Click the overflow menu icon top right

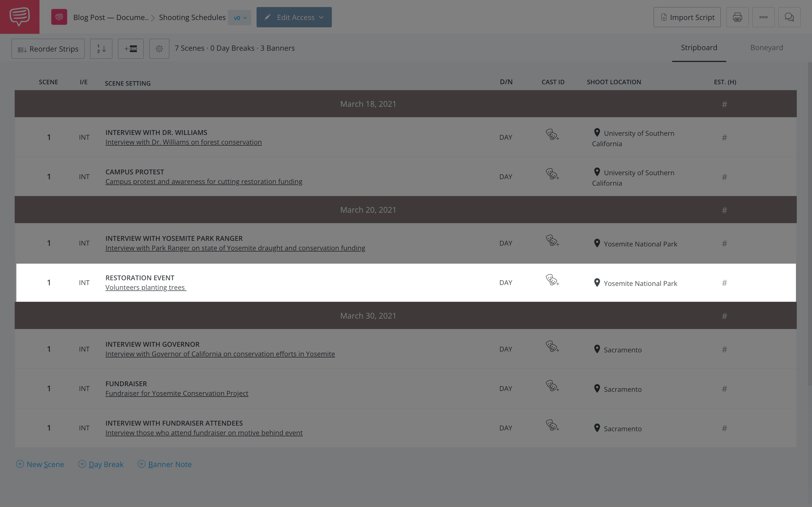click(x=764, y=17)
